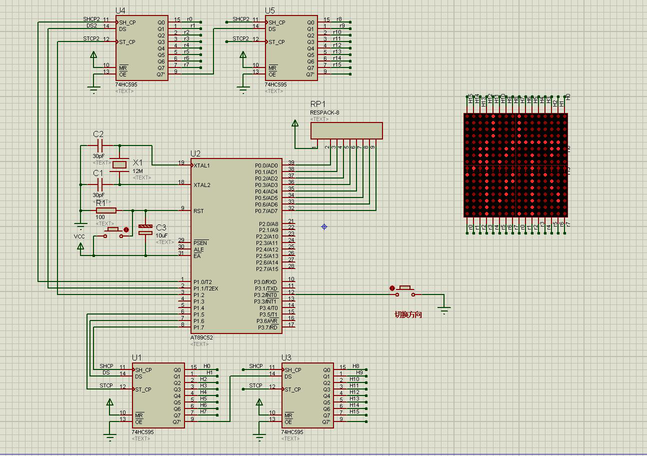Click the U2 reference designator label
This screenshot has width=647, height=456.
(195, 154)
